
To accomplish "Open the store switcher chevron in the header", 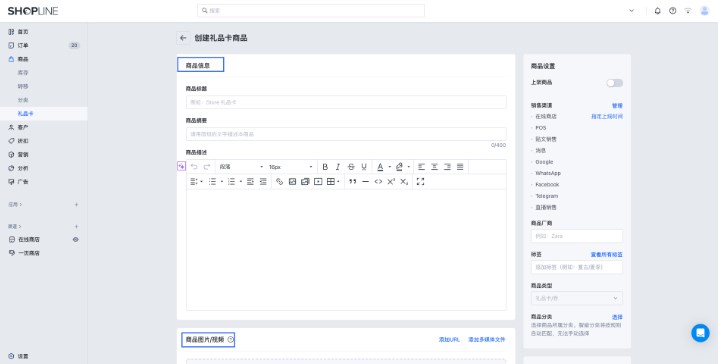I will coord(631,11).
